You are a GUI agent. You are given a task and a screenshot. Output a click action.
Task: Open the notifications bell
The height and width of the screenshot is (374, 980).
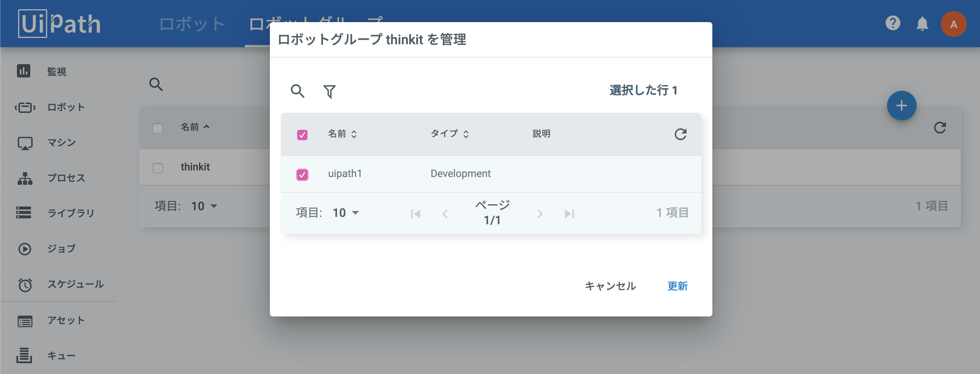[922, 24]
